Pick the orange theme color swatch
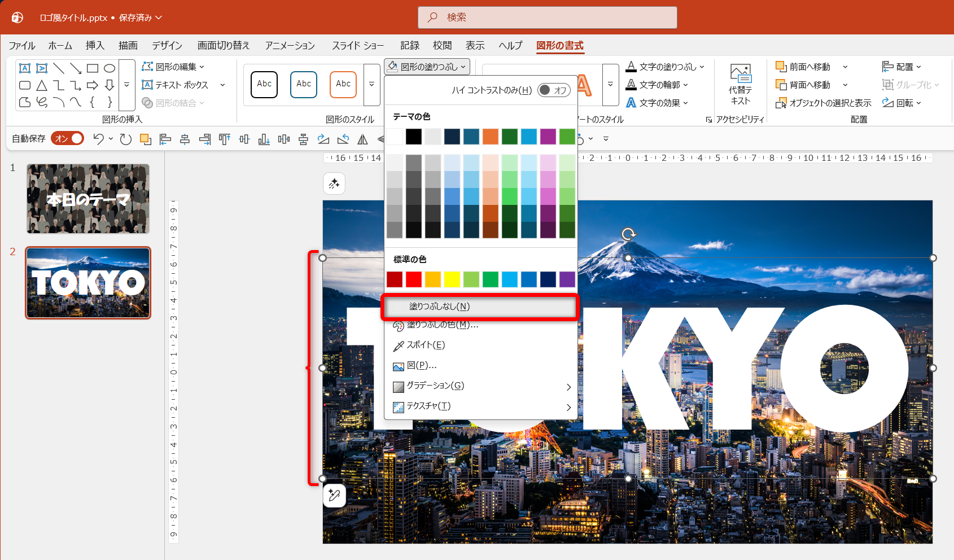This screenshot has height=560, width=954. [491, 137]
